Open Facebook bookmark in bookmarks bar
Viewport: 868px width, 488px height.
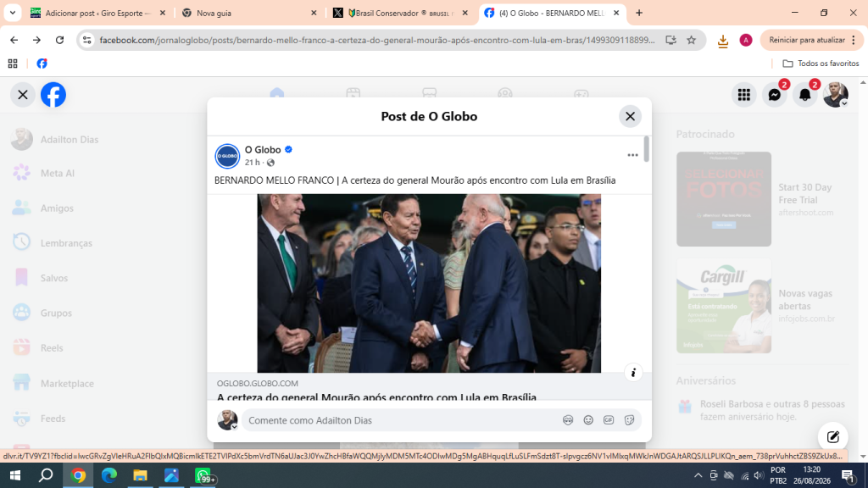click(x=42, y=64)
